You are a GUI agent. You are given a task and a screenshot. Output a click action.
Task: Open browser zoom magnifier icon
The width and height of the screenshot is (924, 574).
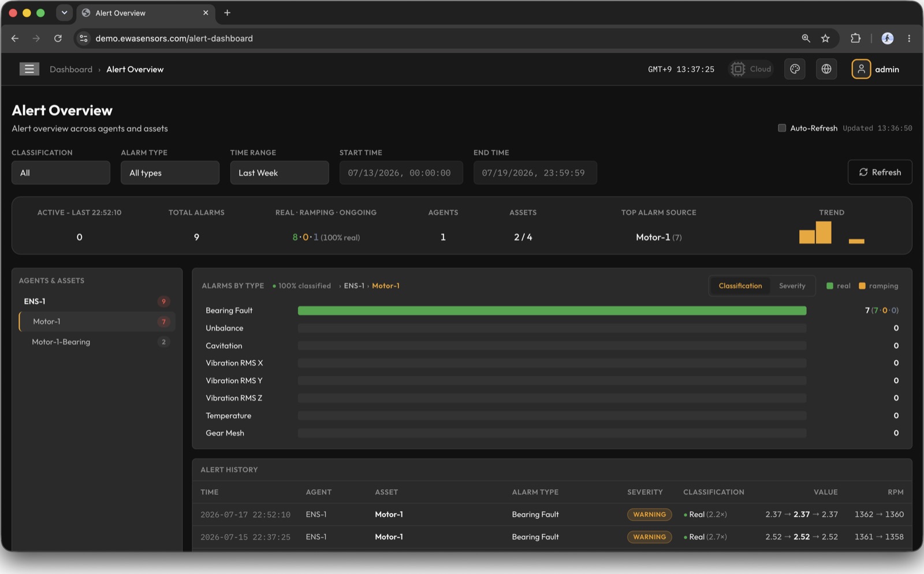(x=806, y=38)
